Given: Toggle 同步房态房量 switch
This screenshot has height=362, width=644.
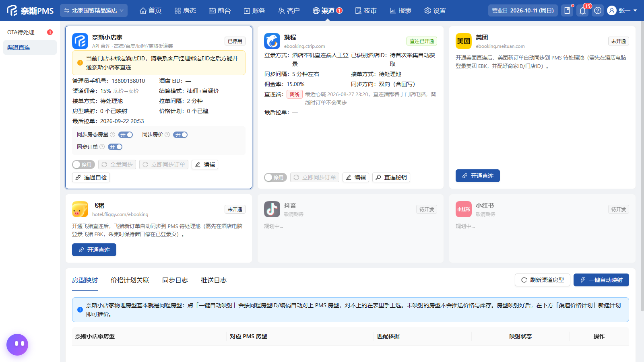Looking at the screenshot, I should coord(126,135).
